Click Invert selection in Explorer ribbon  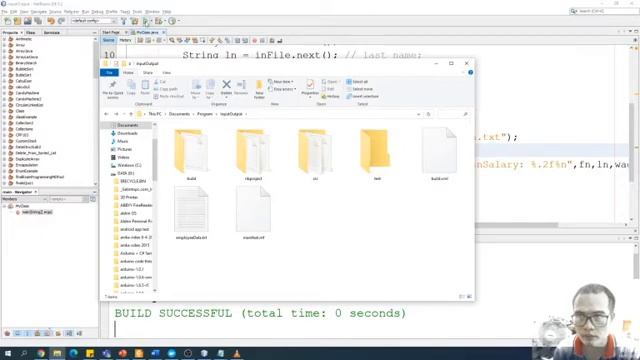click(362, 96)
